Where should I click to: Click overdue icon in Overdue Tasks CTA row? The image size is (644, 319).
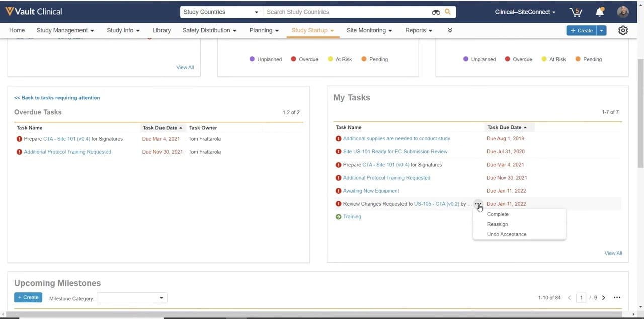pos(19,139)
